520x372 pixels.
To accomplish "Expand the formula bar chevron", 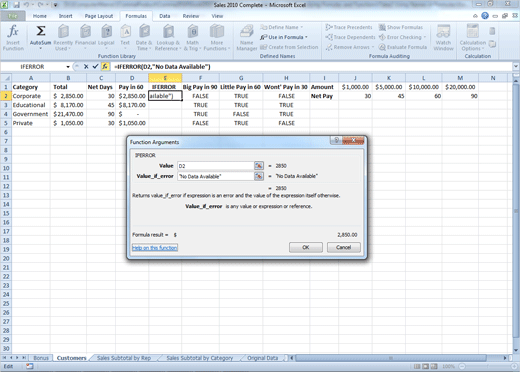I will pos(516,66).
